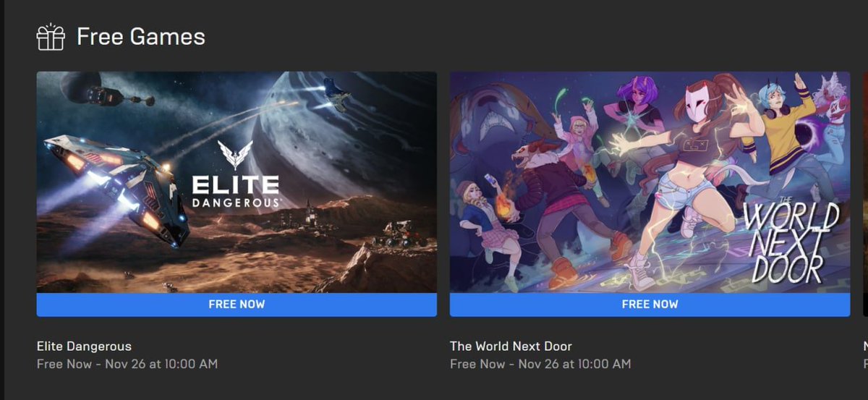This screenshot has height=400, width=868.
Task: Click the gift box icon beside Free Games
Action: coord(51,37)
